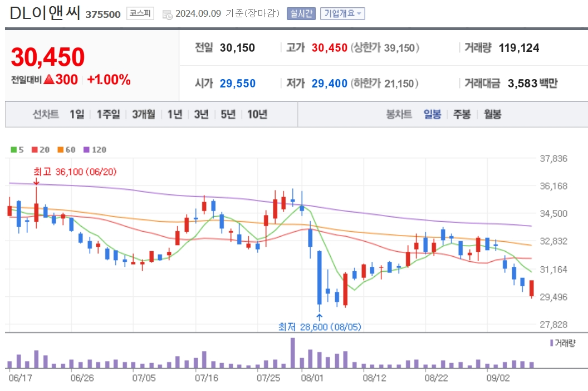Image resolution: width=588 pixels, height=391 pixels.
Task: Click the 전일 value 30,150
Action: pyautogui.click(x=237, y=48)
